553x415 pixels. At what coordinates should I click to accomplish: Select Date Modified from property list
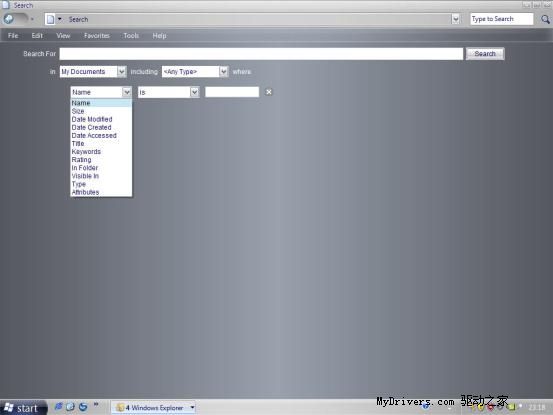pos(92,119)
